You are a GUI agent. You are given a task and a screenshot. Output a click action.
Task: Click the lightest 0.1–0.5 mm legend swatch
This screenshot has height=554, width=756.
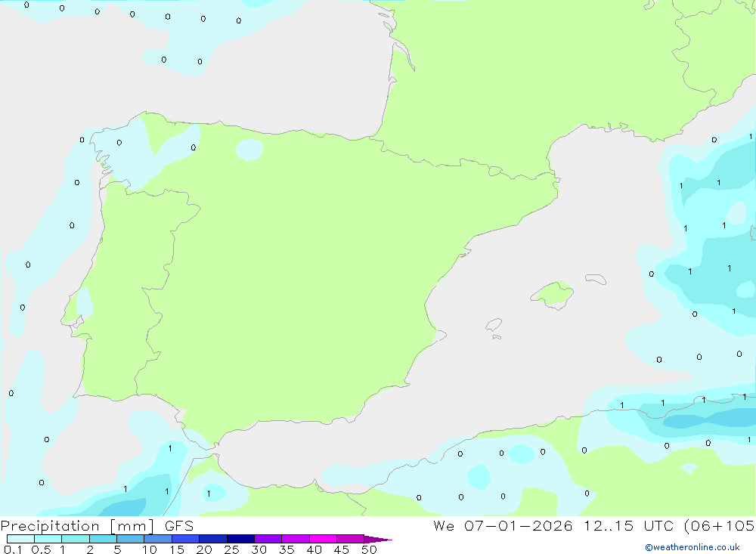20,539
